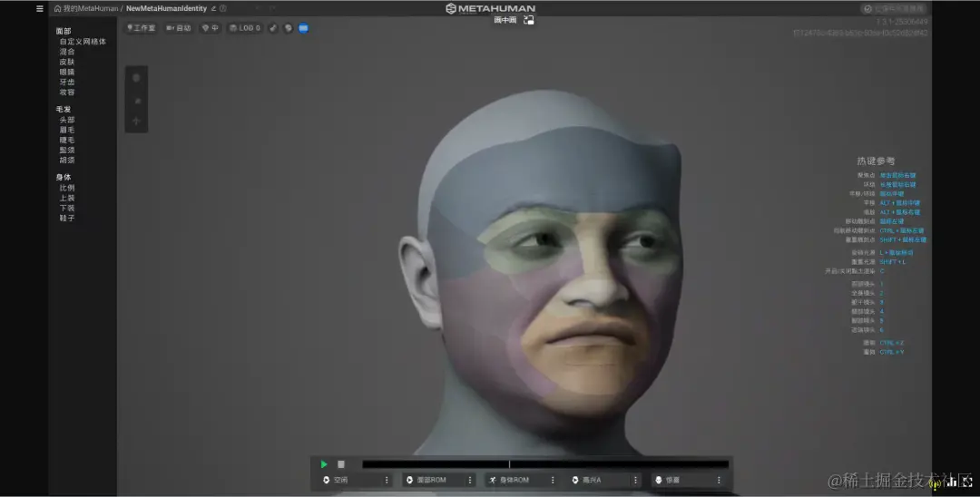Click the play-circle icon beside 空闲

pyautogui.click(x=327, y=480)
